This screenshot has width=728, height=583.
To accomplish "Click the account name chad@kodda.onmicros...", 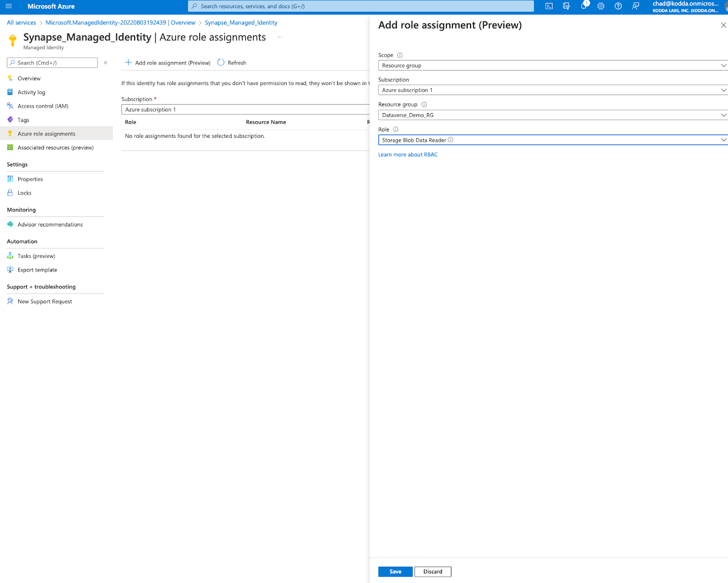I will (x=685, y=4).
